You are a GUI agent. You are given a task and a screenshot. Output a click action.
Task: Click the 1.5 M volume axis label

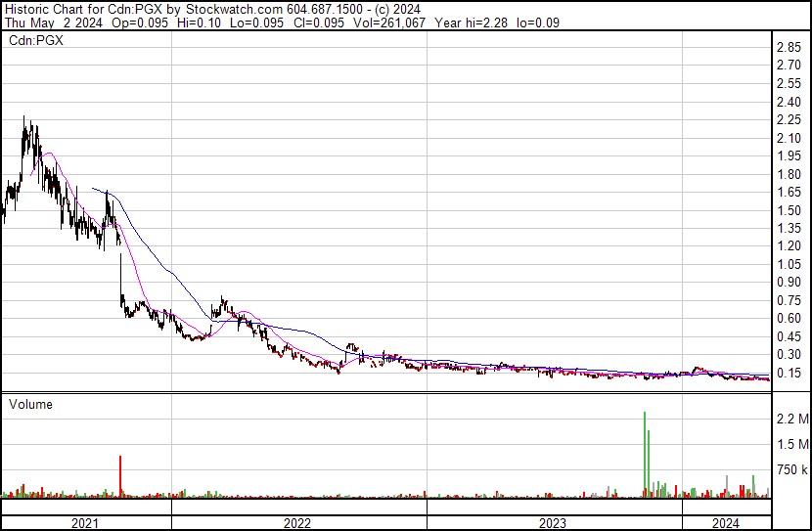[x=792, y=444]
